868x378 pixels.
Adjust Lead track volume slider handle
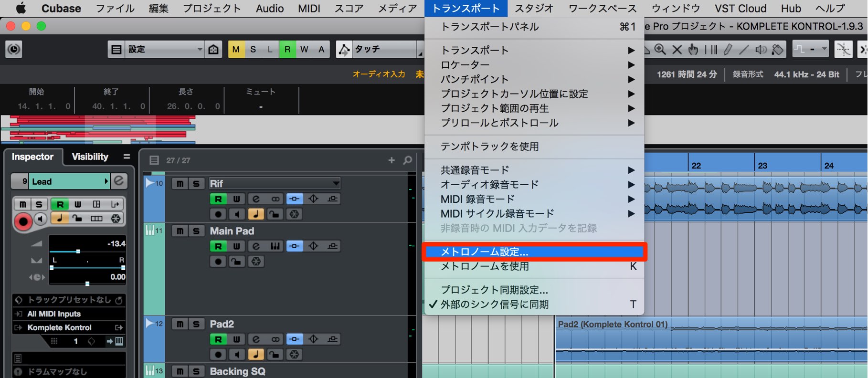(78, 251)
